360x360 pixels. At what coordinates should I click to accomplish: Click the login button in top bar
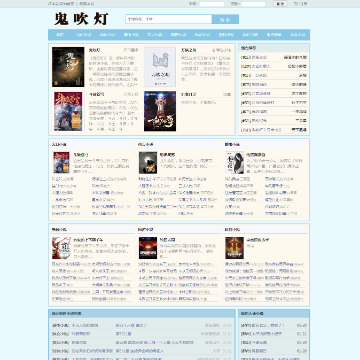pos(280,4)
